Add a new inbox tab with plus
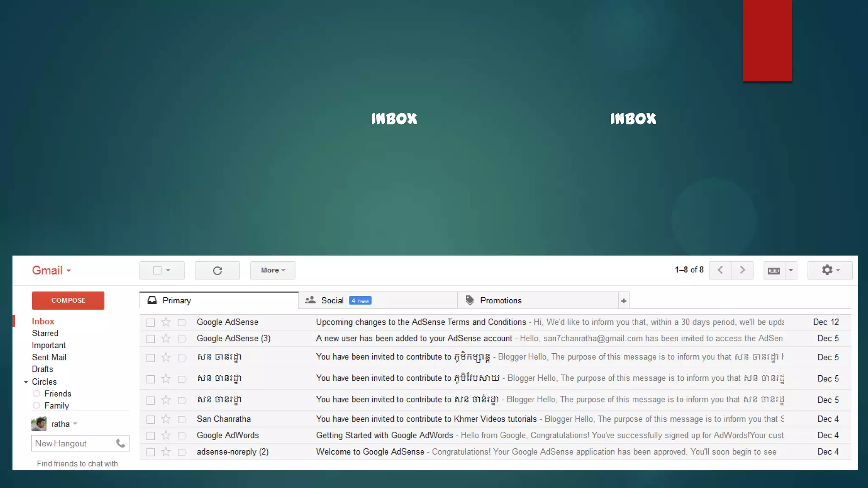Screen dimensions: 868x488 (x=623, y=301)
